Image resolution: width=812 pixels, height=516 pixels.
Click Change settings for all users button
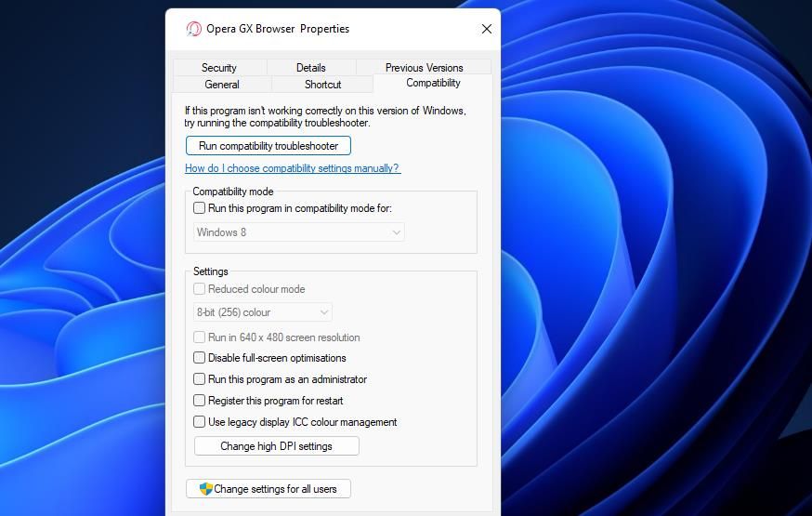pyautogui.click(x=268, y=488)
